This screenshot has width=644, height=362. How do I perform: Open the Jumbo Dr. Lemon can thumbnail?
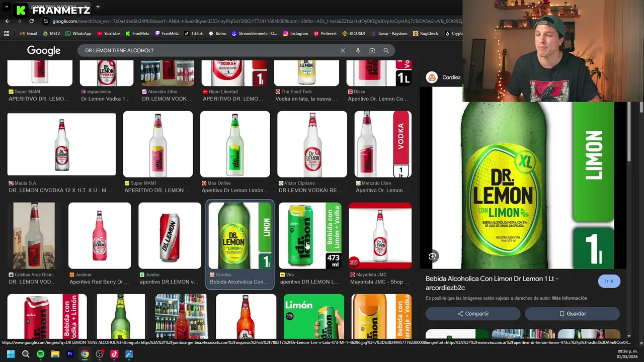tap(170, 236)
